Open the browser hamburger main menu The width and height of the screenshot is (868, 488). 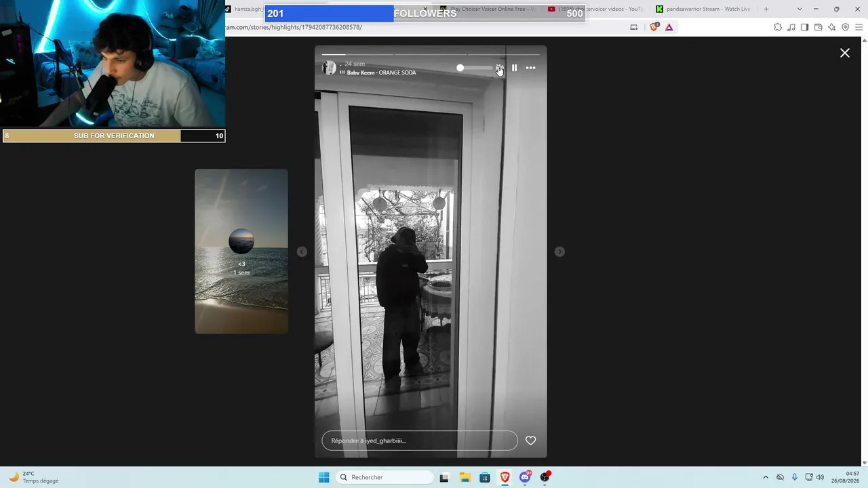tap(859, 27)
